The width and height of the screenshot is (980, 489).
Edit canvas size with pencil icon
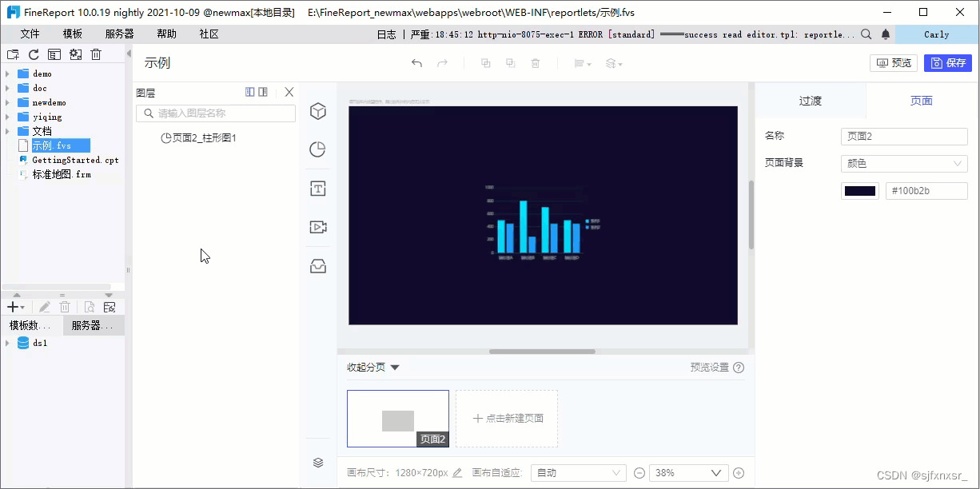[457, 473]
